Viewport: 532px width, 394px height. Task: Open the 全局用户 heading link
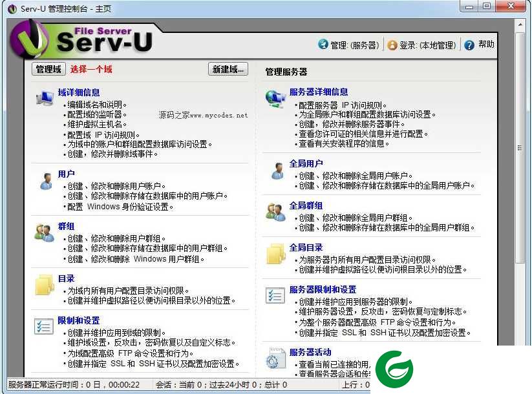[306, 163]
